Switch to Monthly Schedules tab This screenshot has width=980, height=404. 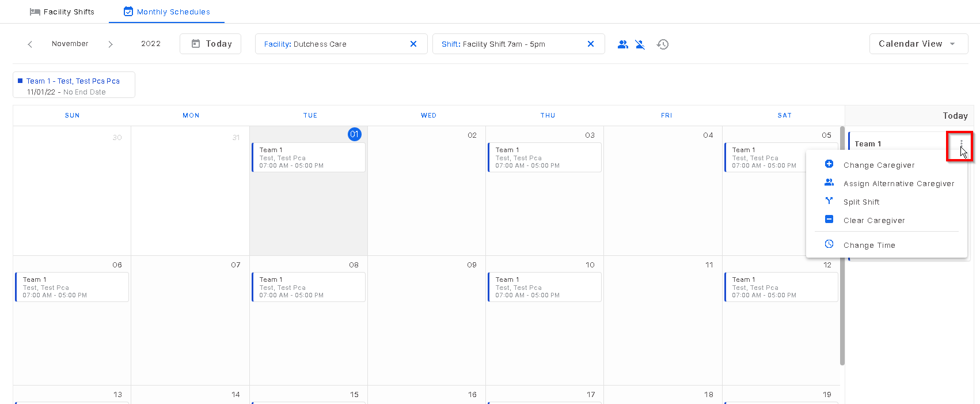click(167, 12)
